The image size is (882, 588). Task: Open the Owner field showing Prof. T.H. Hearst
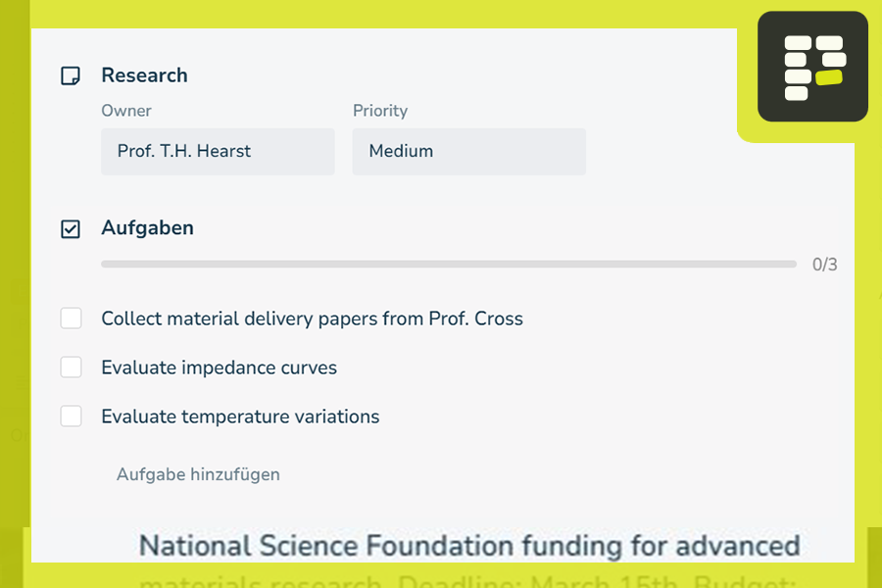218,152
